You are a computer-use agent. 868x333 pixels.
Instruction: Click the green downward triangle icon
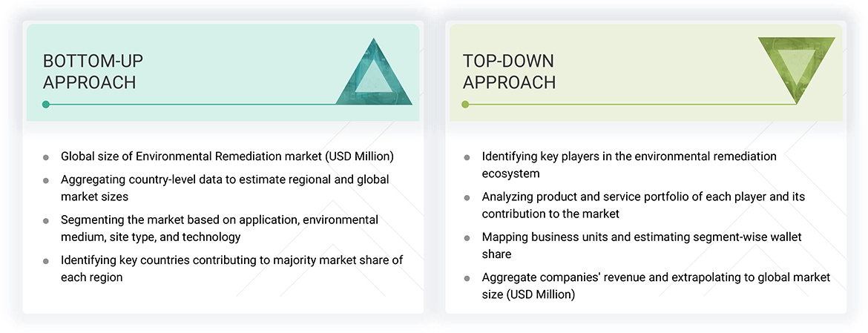(x=796, y=67)
